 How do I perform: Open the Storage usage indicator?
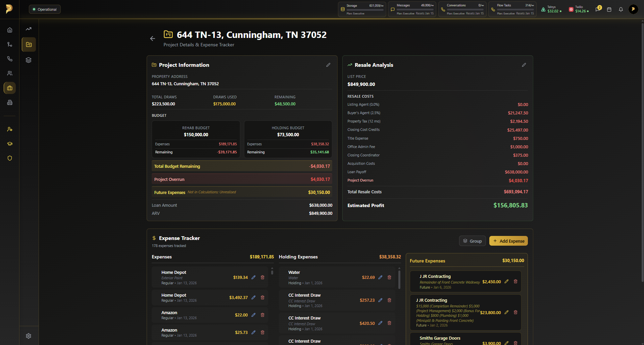362,9
